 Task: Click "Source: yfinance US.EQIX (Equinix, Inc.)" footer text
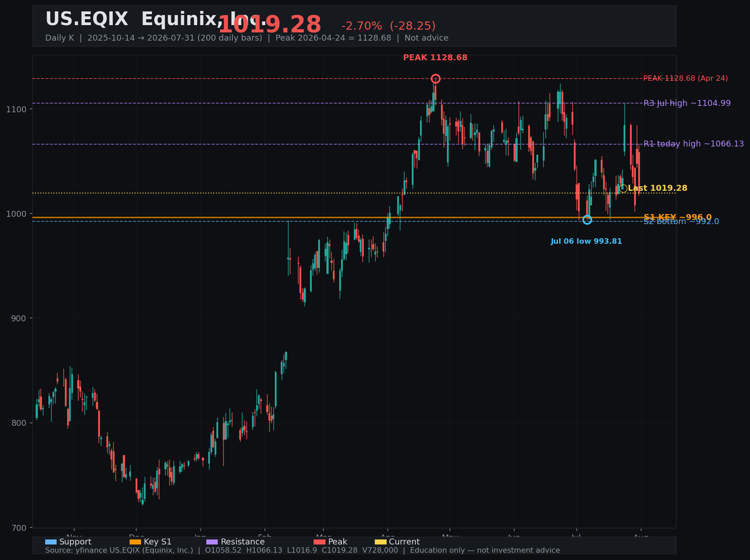[119, 550]
